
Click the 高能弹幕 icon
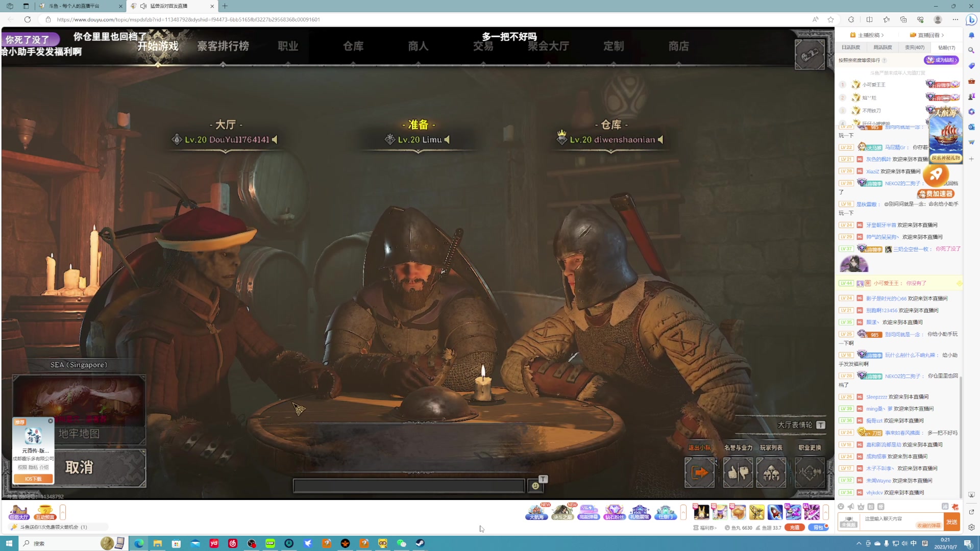[589, 512]
